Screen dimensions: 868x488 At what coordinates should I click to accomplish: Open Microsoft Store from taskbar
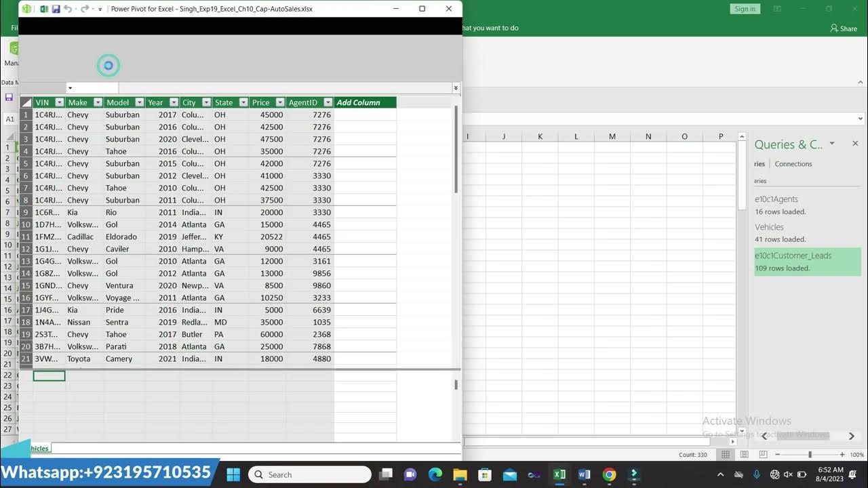484,474
